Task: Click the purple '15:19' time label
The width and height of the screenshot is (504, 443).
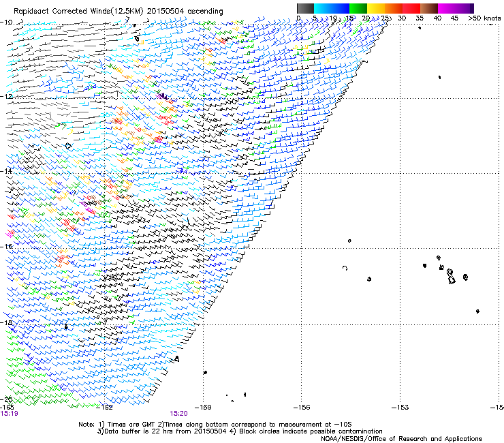Action: [10, 414]
